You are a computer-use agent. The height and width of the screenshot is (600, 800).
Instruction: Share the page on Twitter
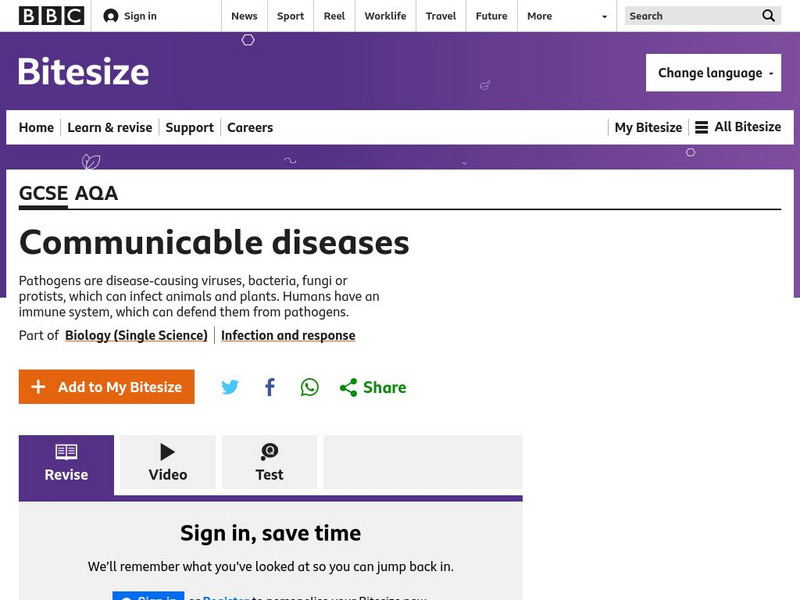[x=230, y=387]
